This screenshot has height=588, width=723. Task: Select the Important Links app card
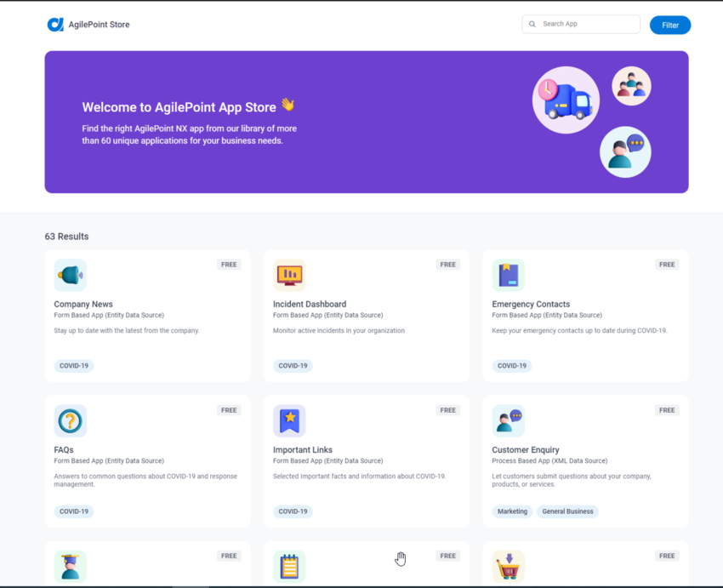point(366,460)
